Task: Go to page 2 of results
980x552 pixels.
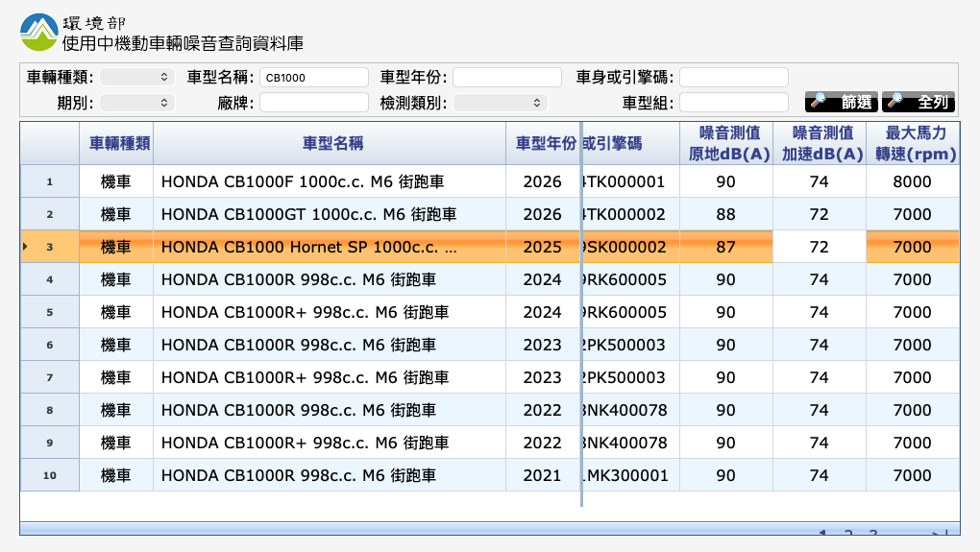Action: pos(847,534)
